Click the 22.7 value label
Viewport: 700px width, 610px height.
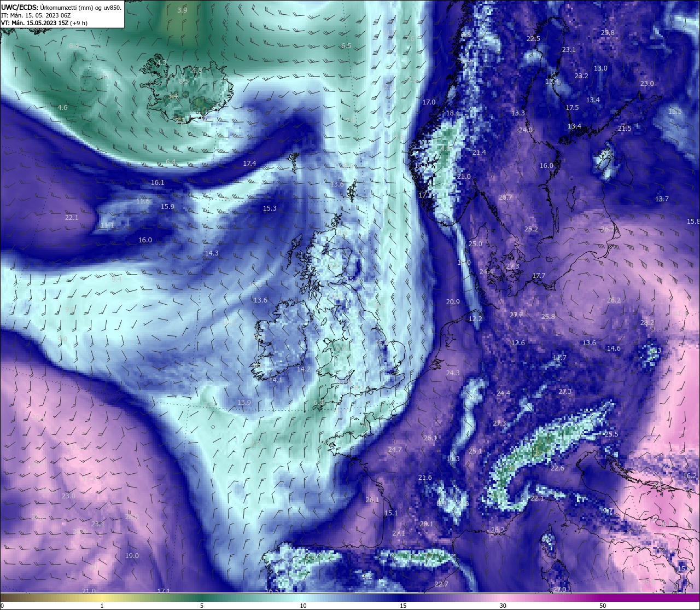[441, 584]
